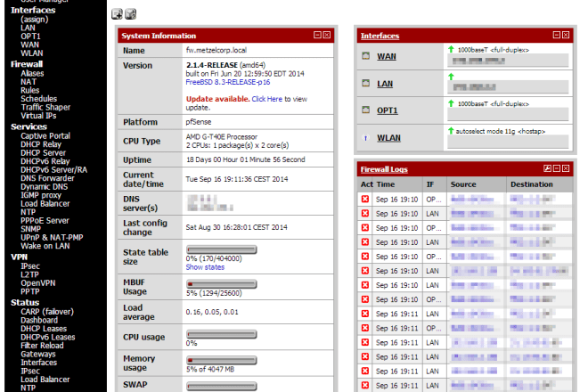
Task: Click the WLAN wireless interface icon
Action: (365, 138)
